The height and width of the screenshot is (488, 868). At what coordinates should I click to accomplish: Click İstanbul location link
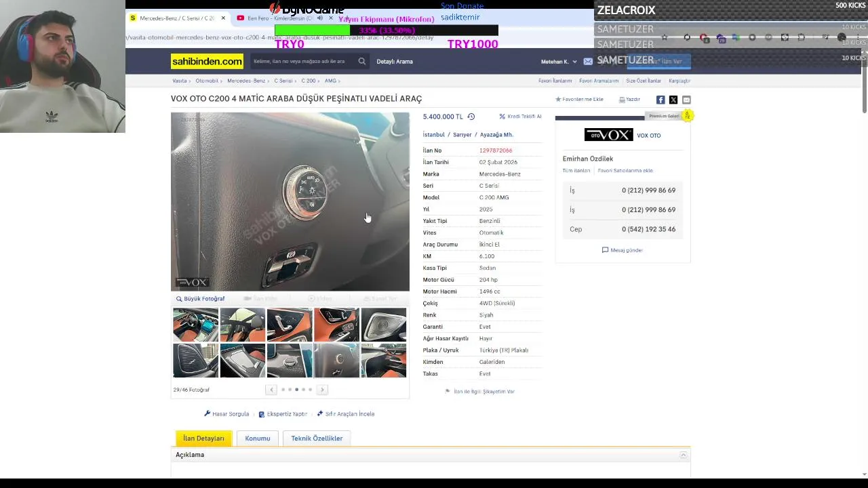(434, 135)
